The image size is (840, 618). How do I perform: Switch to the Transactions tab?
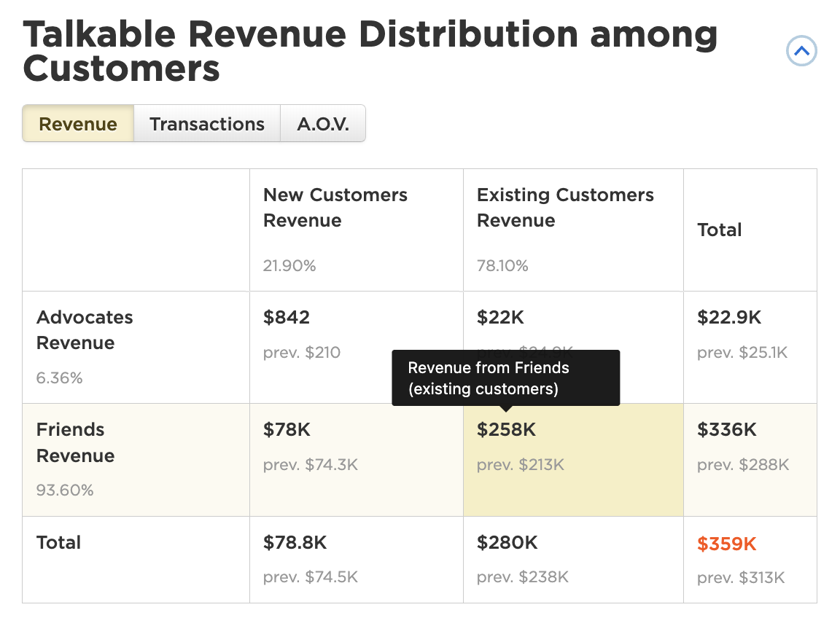pos(206,123)
